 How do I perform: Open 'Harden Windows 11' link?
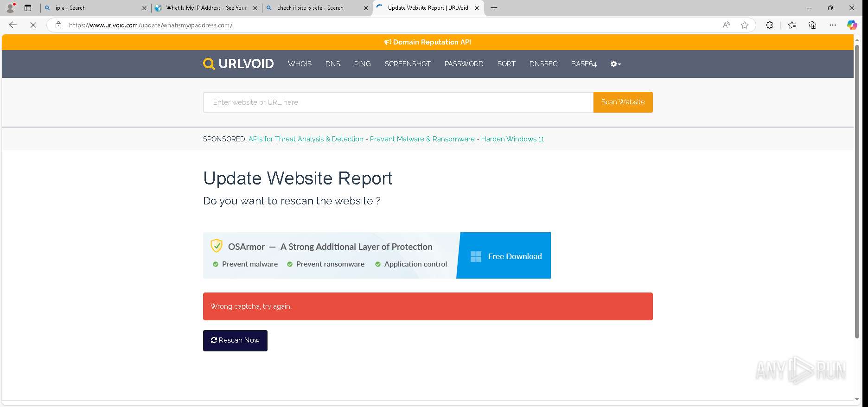coord(512,139)
